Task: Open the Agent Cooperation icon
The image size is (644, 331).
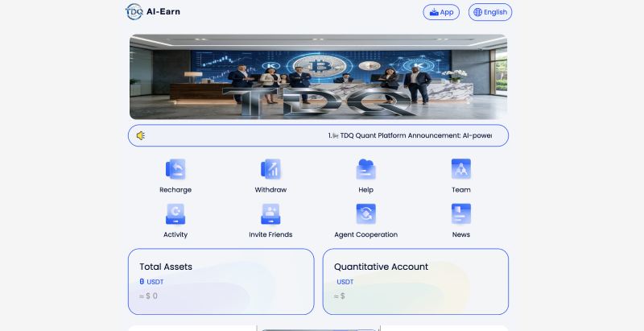Action: (x=365, y=214)
